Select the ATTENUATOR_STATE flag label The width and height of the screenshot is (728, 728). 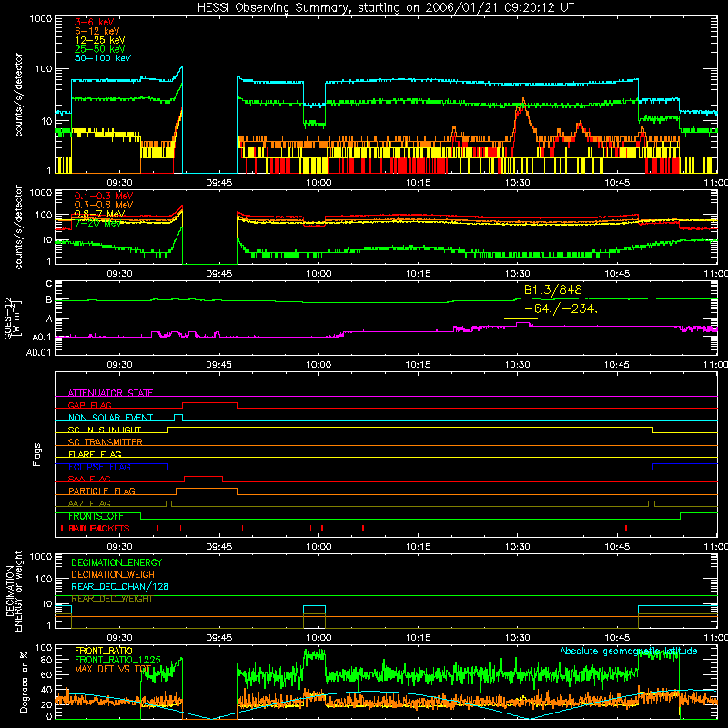pos(110,393)
